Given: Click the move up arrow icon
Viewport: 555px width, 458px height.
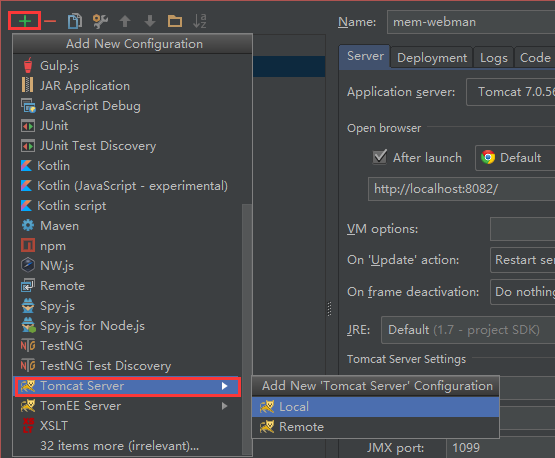Looking at the screenshot, I should coord(125,21).
